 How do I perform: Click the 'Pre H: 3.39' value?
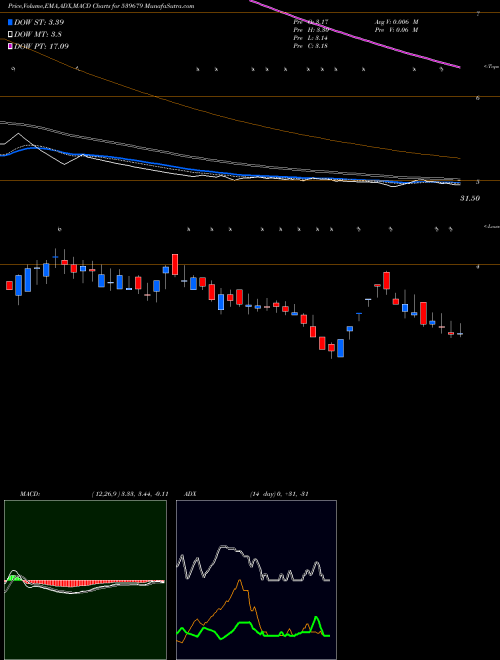(x=312, y=30)
